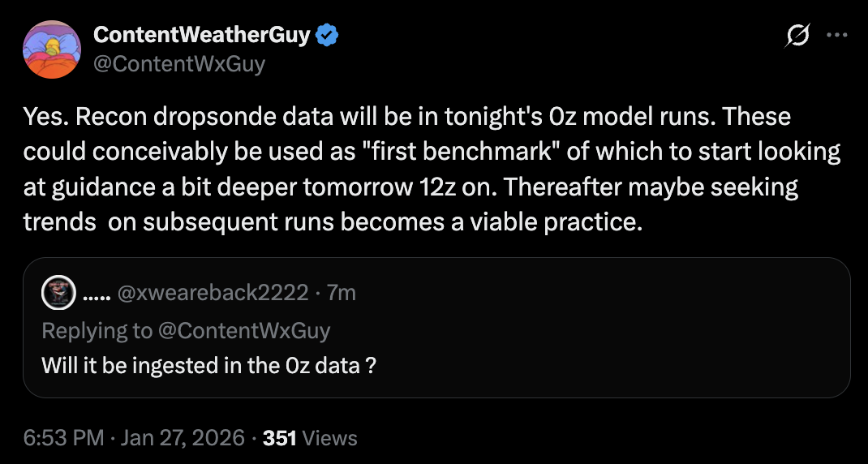The image size is (868, 464).
Task: Click the 6:53 PM post time
Action: pos(63,438)
